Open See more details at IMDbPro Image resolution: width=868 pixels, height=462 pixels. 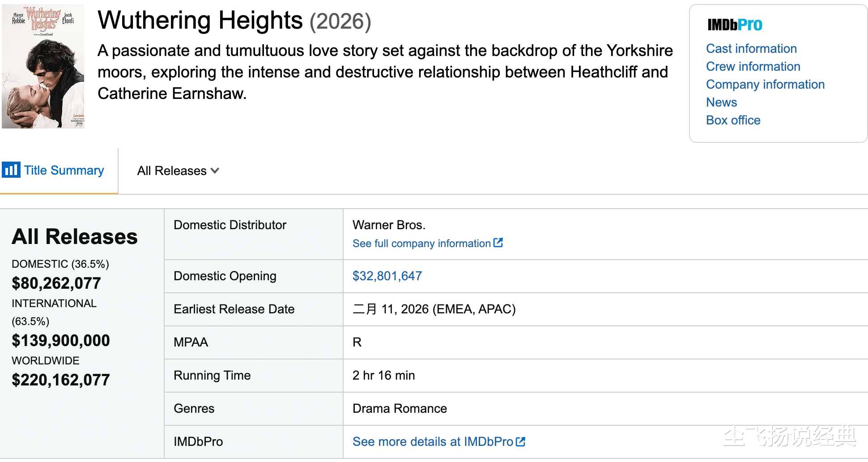[x=433, y=442]
